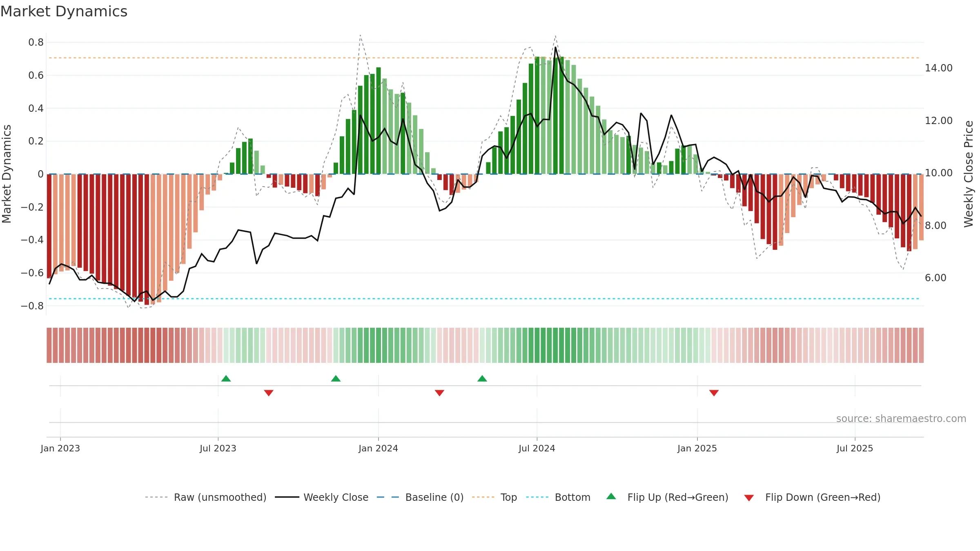
Task: Click the Jan 2025 x-axis label
Action: 697,448
